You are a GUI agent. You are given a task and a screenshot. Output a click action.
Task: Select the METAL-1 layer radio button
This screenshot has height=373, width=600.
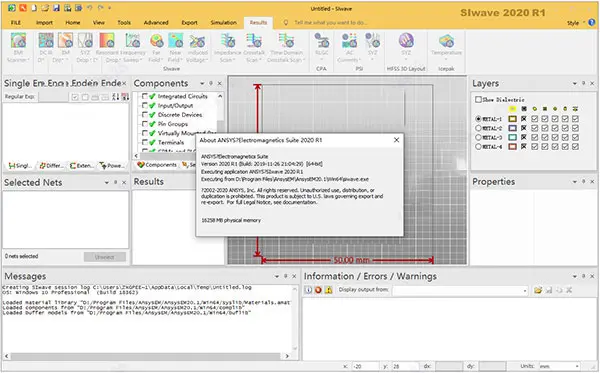click(x=478, y=119)
